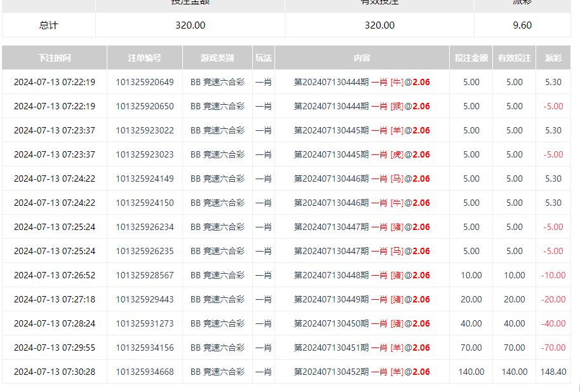The image size is (580, 392).
Task: Open bet order number 101325934668
Action: 144,372
